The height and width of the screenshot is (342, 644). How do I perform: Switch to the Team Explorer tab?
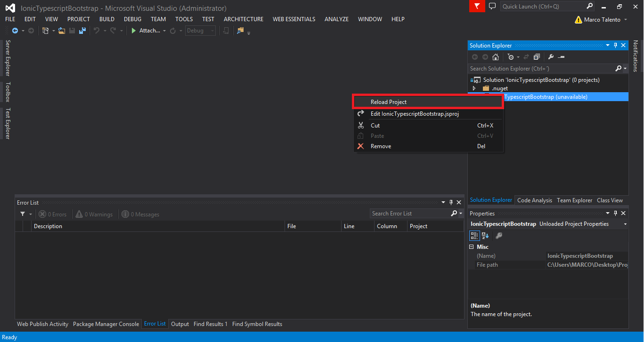575,200
